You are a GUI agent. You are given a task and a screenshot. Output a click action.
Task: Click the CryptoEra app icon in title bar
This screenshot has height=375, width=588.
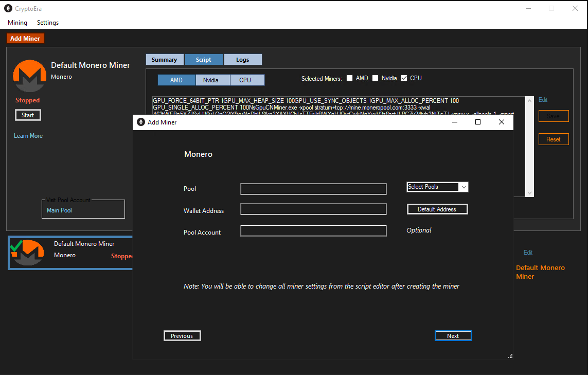[x=8, y=8]
